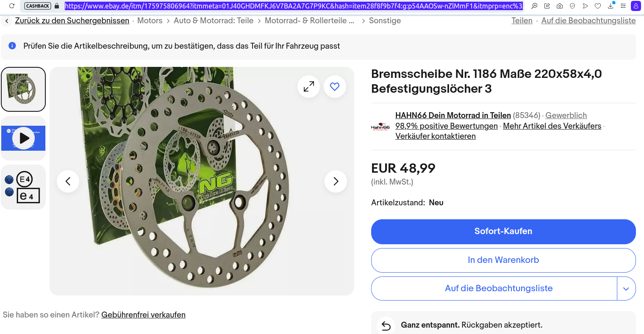Open the Sonstige breadcrumb category
The image size is (644, 334).
pyautogui.click(x=385, y=21)
